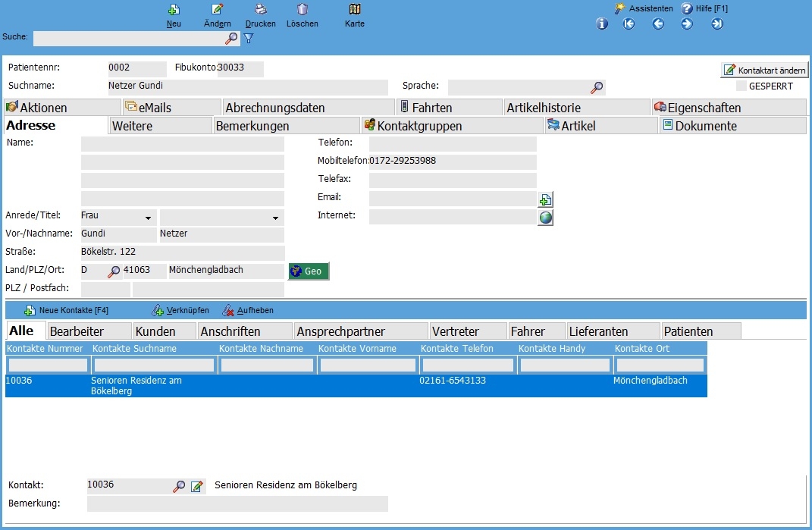Click the info circle icon
The image size is (812, 530).
coord(602,24)
